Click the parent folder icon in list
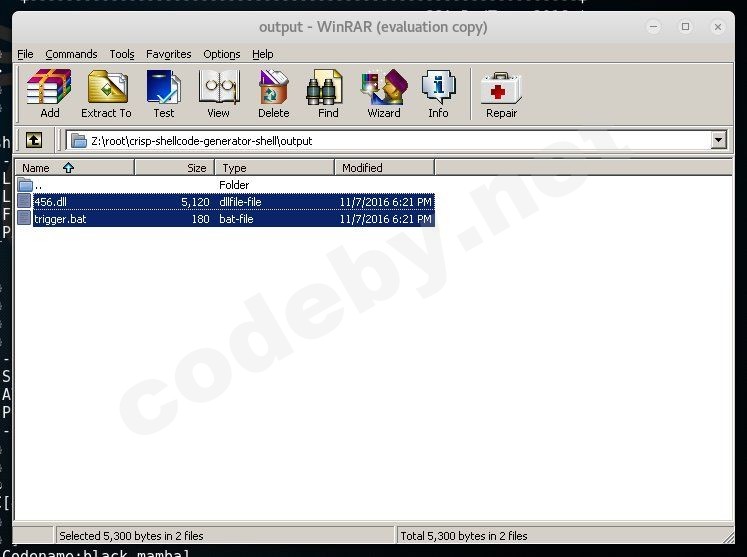The height and width of the screenshot is (557, 747). 25,184
